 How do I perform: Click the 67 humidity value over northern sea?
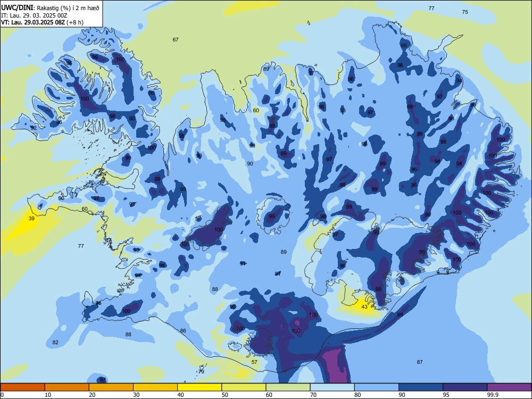tap(176, 40)
